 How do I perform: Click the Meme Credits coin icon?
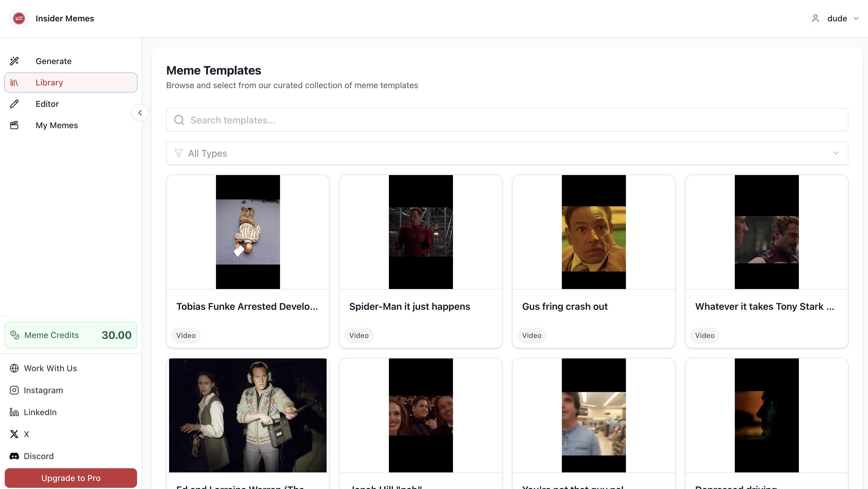14,335
